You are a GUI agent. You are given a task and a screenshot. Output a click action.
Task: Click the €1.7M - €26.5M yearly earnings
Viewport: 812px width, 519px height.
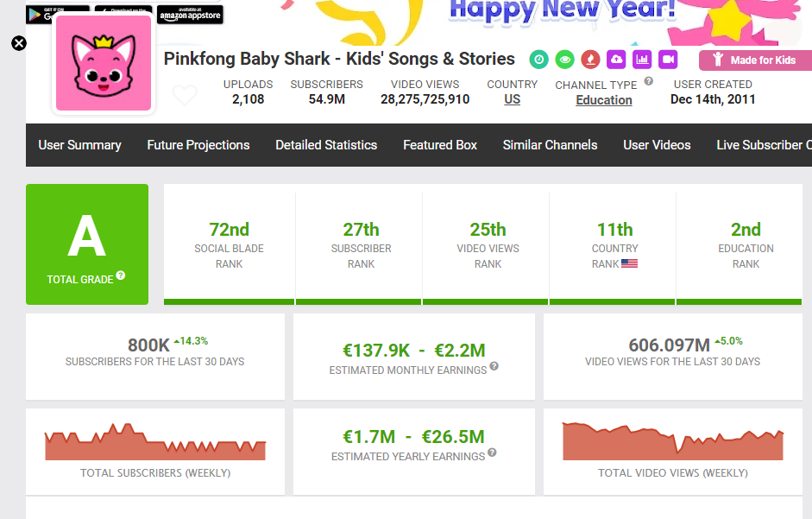(x=414, y=437)
